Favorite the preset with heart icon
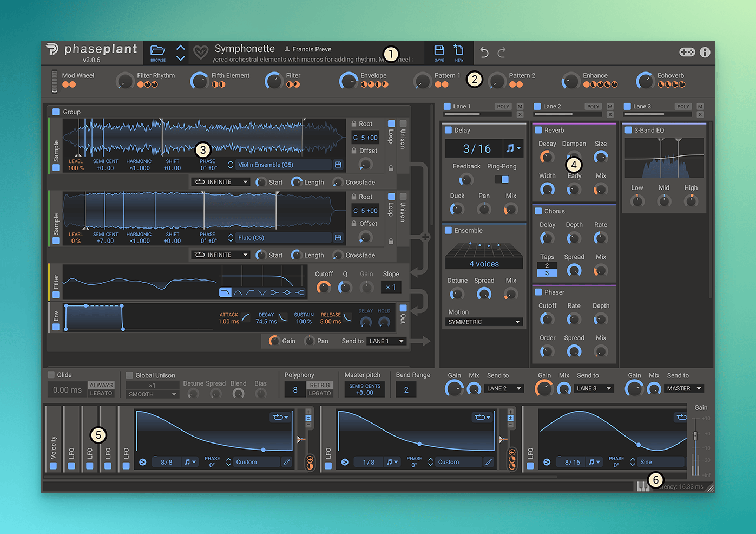 coord(201,53)
